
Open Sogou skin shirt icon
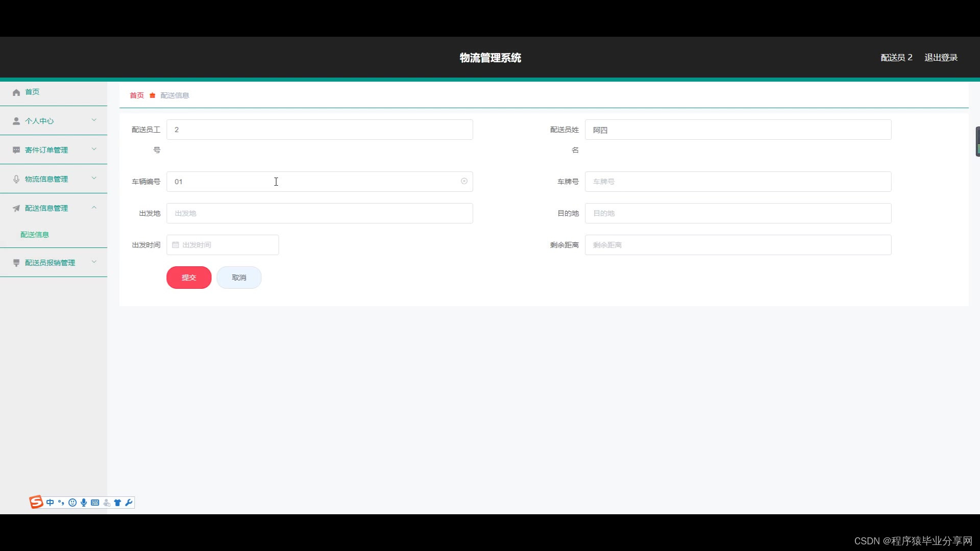point(117,503)
